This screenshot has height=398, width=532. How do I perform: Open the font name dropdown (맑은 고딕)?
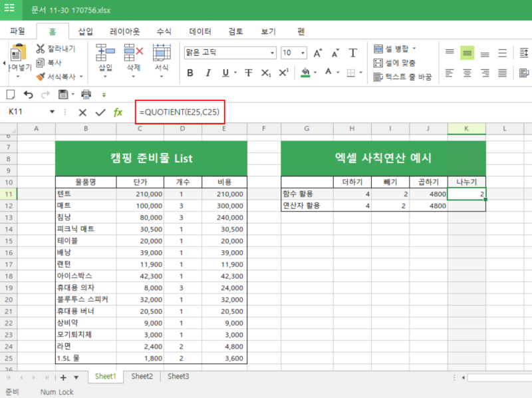272,53
